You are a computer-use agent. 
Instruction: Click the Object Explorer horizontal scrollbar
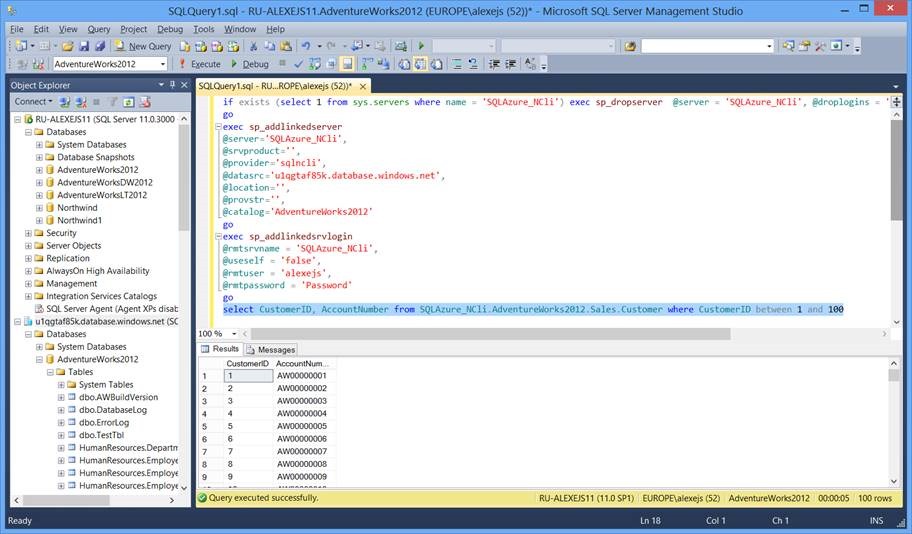click(66, 500)
